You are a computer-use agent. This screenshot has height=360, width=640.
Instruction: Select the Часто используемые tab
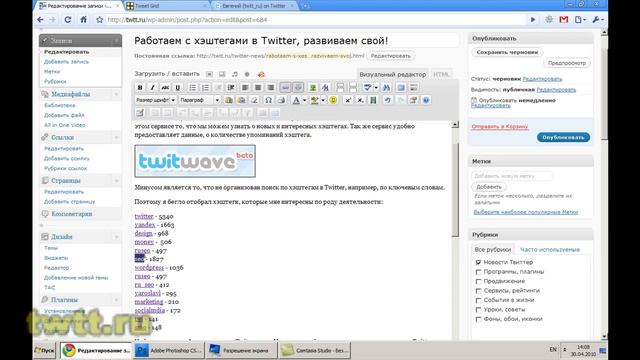tap(550, 249)
